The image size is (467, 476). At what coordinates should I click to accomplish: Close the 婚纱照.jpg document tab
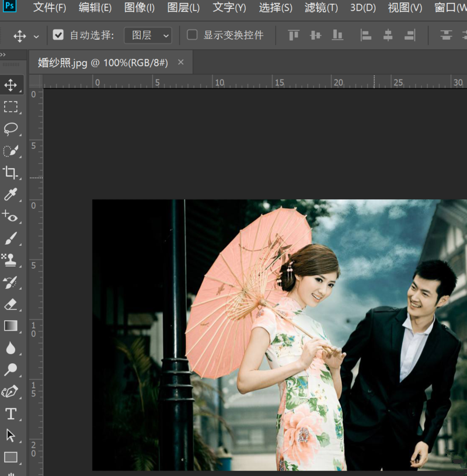click(x=180, y=62)
